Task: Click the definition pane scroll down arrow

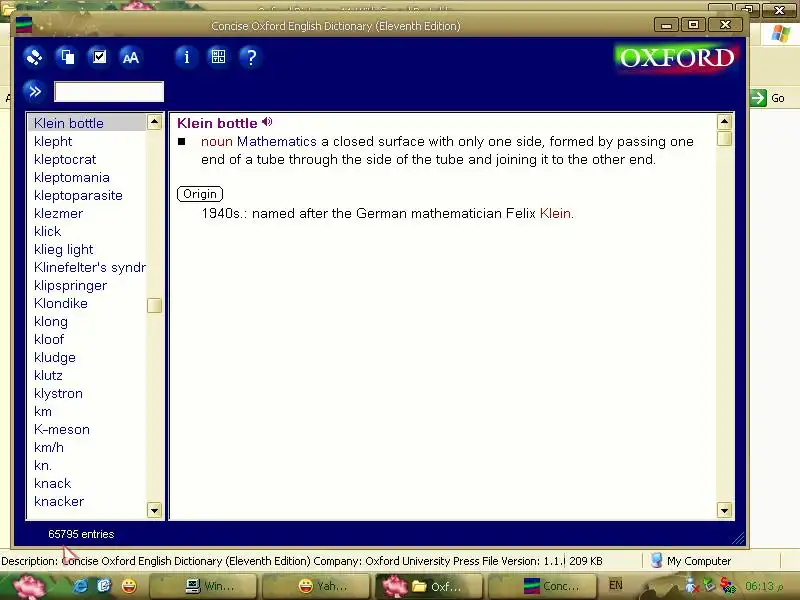Action: [x=724, y=510]
